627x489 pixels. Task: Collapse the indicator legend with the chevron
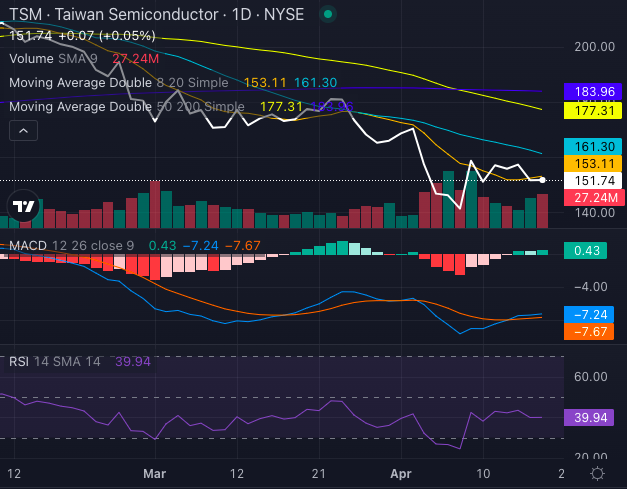point(23,131)
